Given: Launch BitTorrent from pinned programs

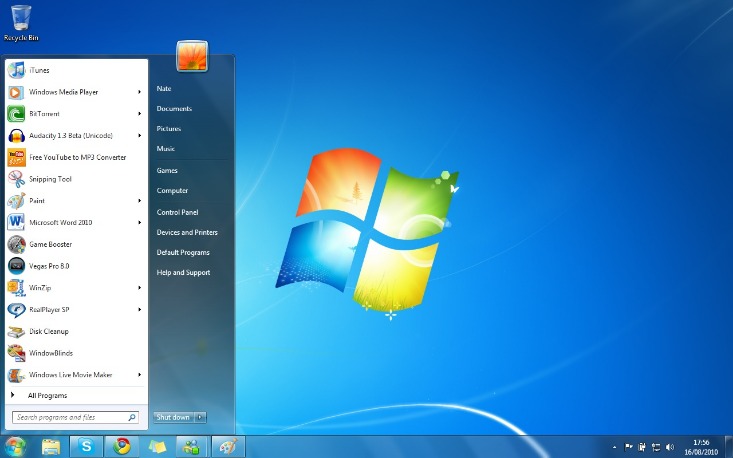Looking at the screenshot, I should pyautogui.click(x=76, y=114).
